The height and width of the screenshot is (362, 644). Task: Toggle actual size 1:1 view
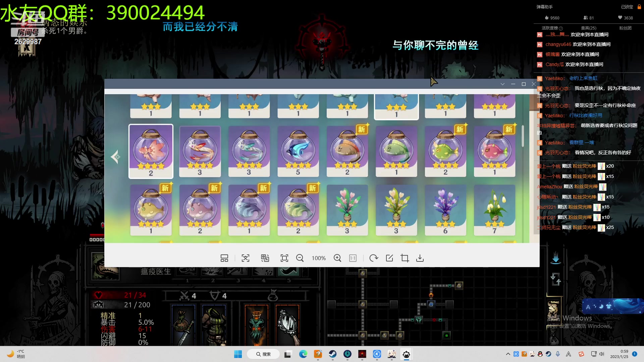[353, 258]
